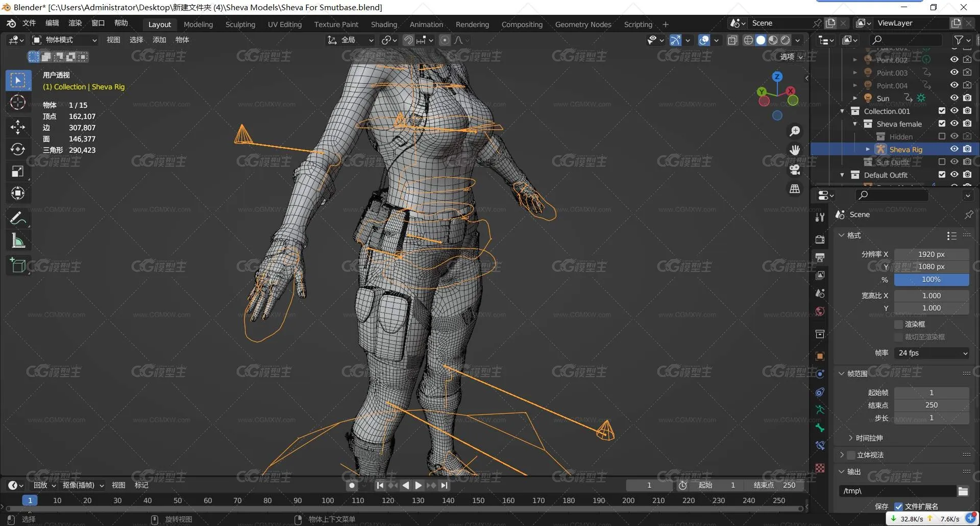This screenshot has height=526, width=980.
Task: Hide Sheva Rig with eye icon
Action: tap(954, 149)
